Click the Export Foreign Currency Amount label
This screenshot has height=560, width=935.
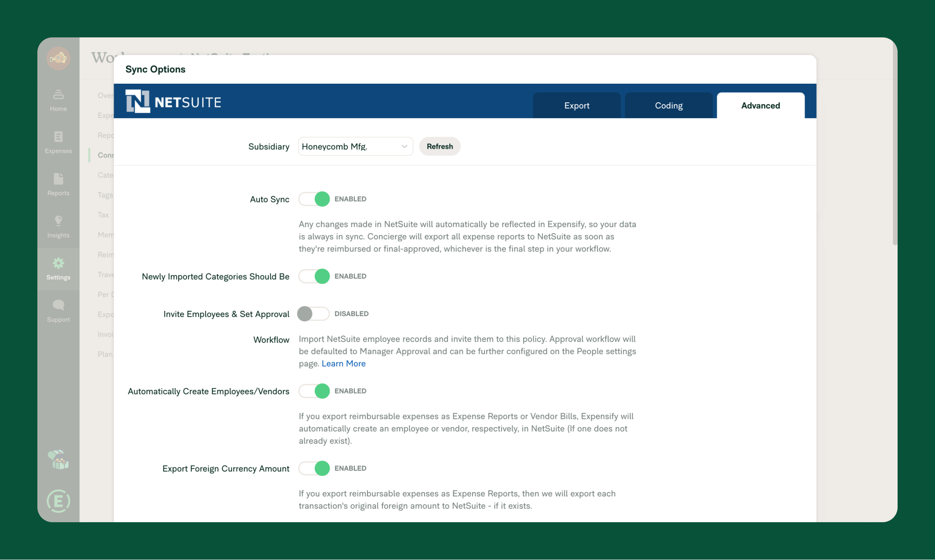[x=226, y=468]
